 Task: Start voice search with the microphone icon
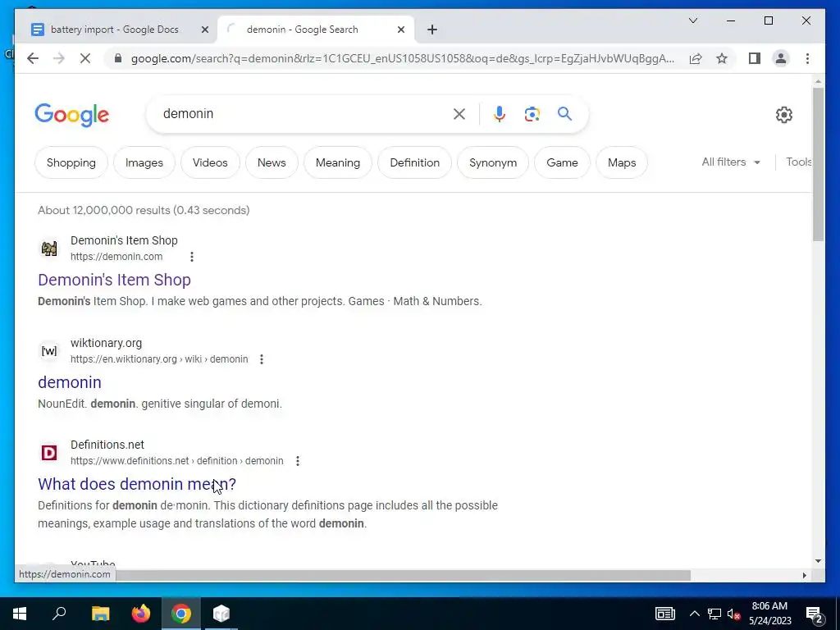point(500,113)
